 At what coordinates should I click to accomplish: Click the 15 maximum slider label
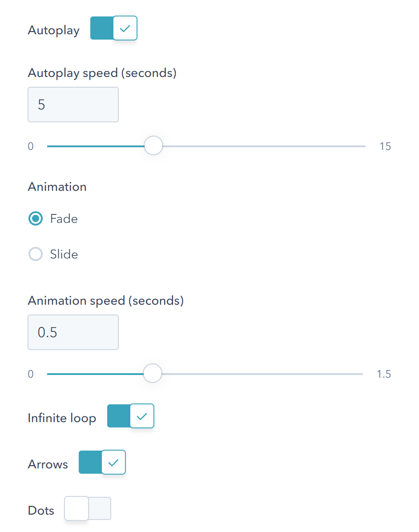pos(385,146)
